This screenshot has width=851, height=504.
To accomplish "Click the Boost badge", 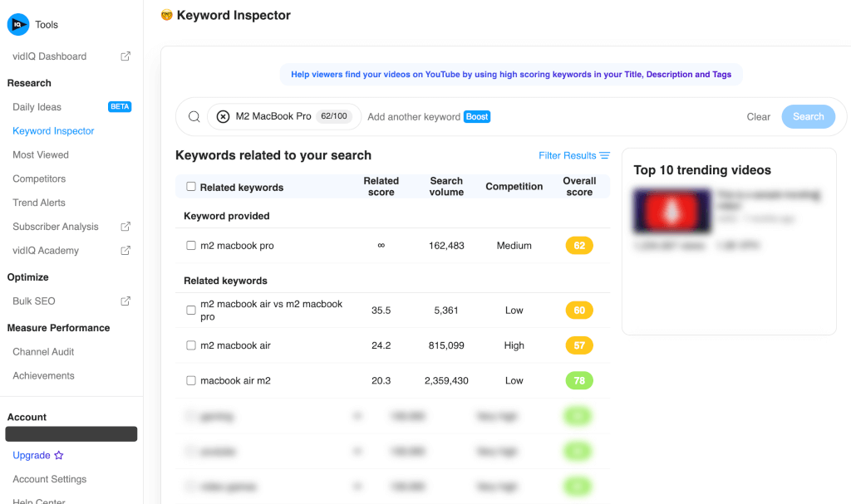I will tap(477, 117).
